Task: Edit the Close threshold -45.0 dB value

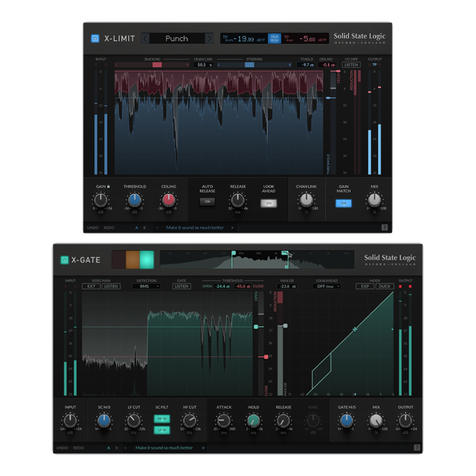Action: 243,286
